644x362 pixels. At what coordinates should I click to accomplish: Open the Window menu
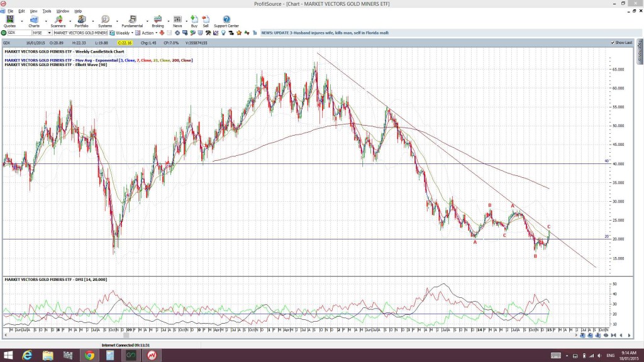(62, 11)
